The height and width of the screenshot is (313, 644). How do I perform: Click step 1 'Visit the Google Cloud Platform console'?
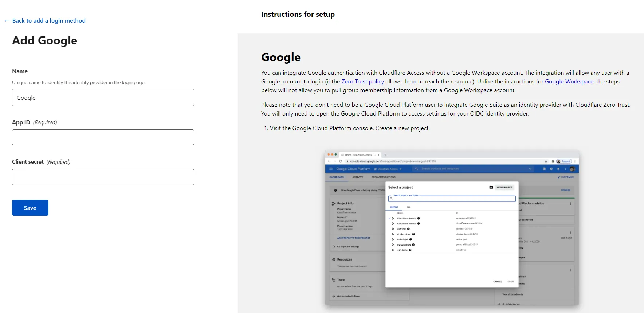click(x=350, y=128)
